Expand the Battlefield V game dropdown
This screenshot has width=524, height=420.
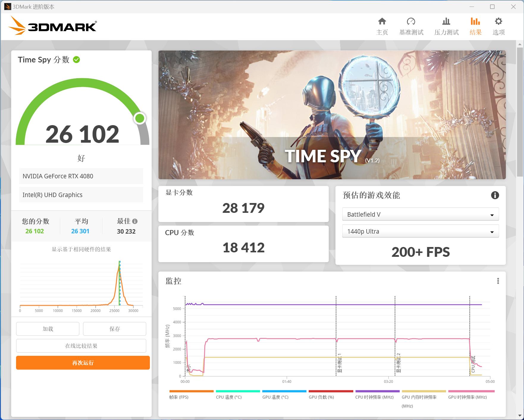tap(420, 214)
